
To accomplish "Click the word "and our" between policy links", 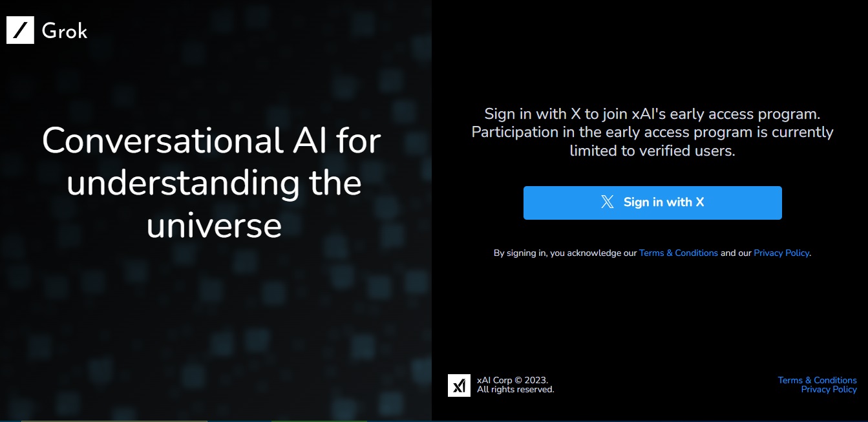I will click(736, 253).
